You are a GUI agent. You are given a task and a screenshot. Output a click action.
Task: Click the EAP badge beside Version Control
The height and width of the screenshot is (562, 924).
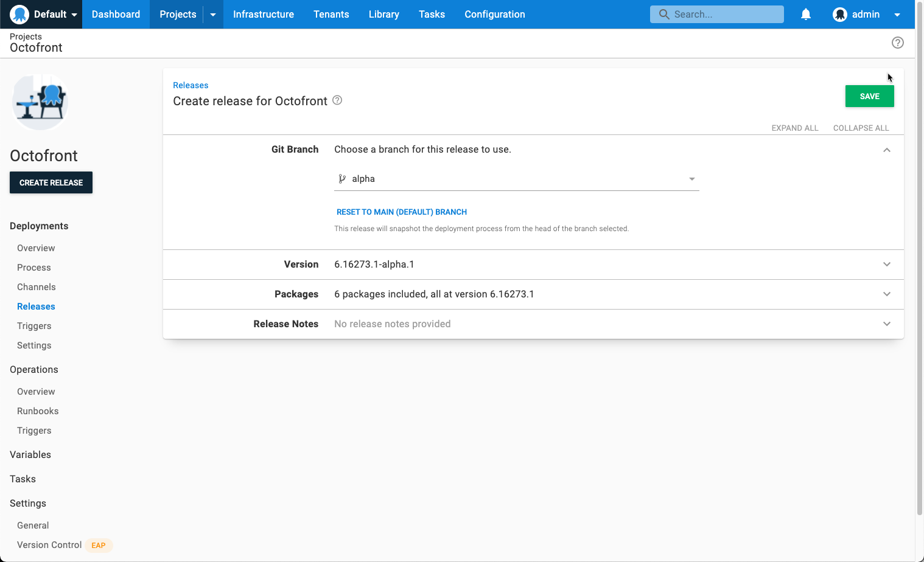98,545
